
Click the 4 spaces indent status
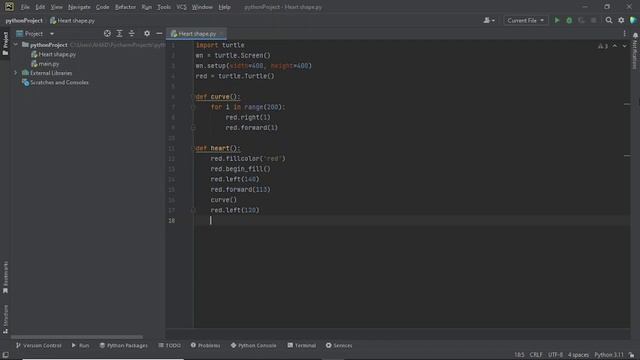pos(578,355)
